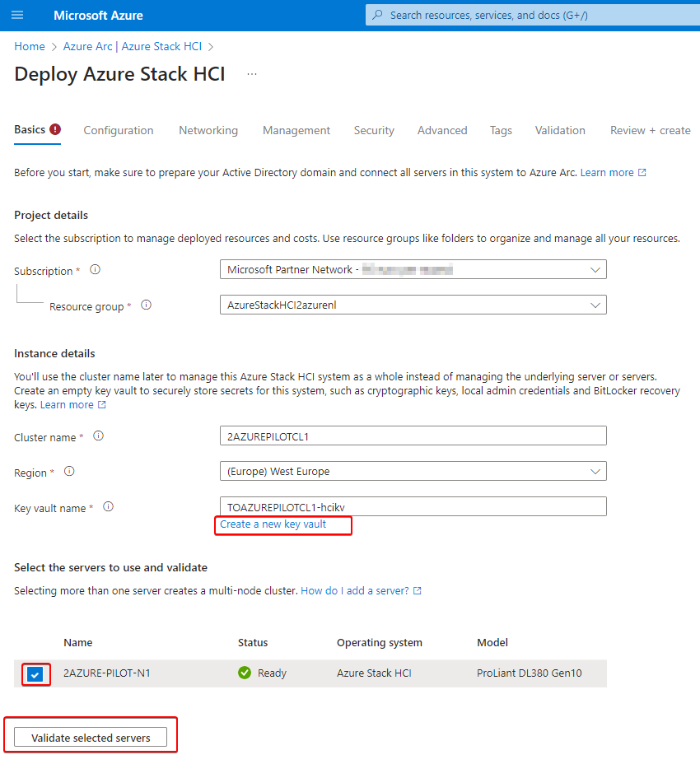Click the Key vault name info icon
This screenshot has height=764, width=700.
click(x=108, y=507)
